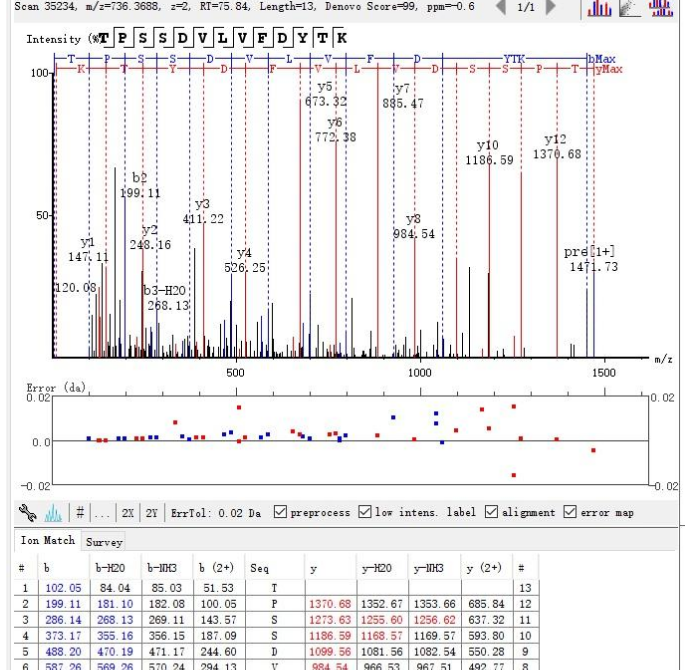Screen dimensions: 686x670
Task: Click the y3 411.22 peak label
Action: point(203,211)
